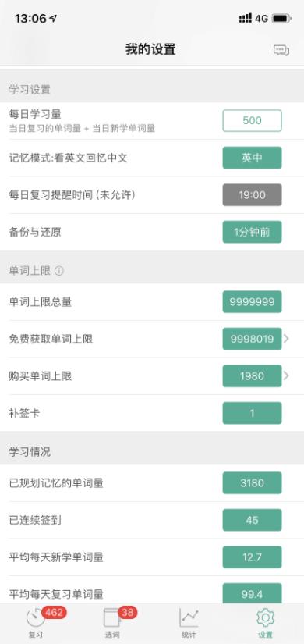Tap the red 462 badge on 复习

(x=54, y=612)
